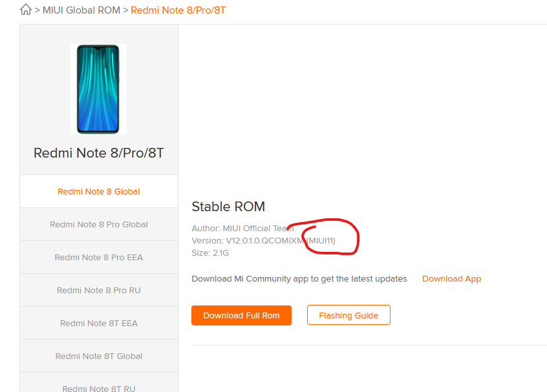Image resolution: width=547 pixels, height=392 pixels.
Task: Open Redmi Note 8/Pro/8T breadcrumb link
Action: pos(178,10)
